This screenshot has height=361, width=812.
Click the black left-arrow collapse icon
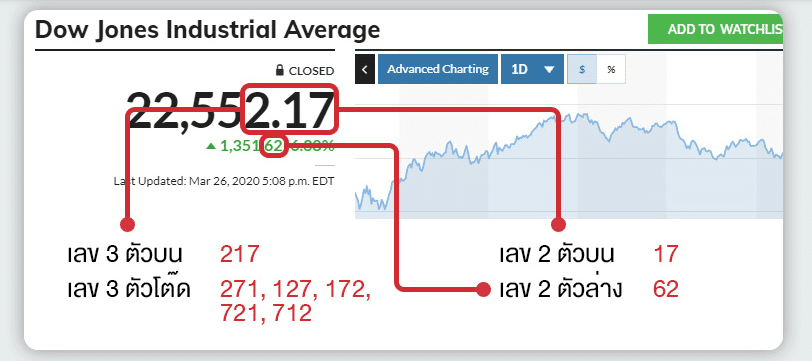pyautogui.click(x=365, y=69)
